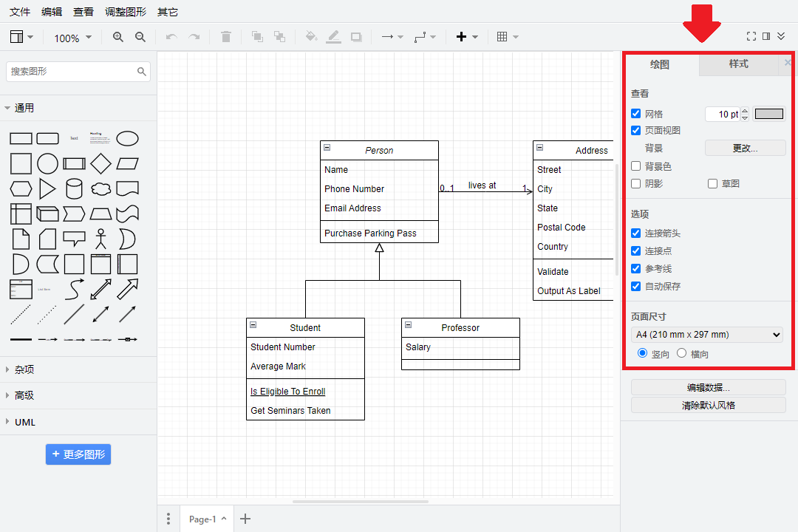Click the delete trash can icon

click(226, 37)
